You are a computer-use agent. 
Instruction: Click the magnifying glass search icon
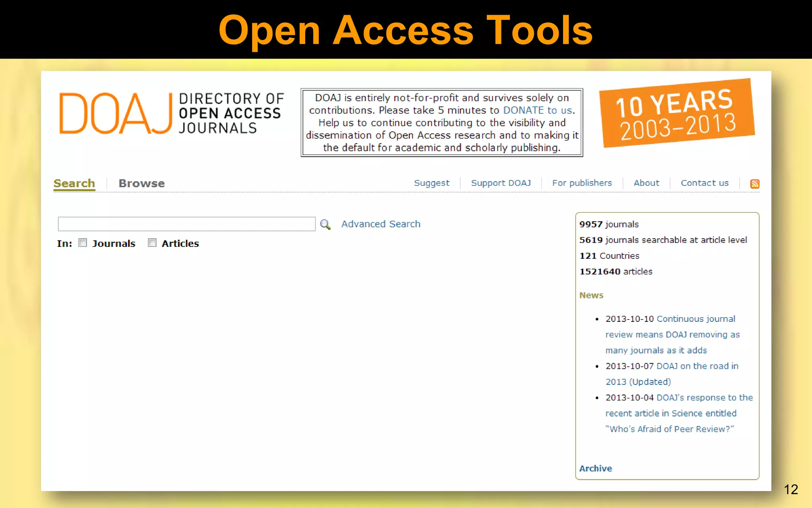(325, 225)
